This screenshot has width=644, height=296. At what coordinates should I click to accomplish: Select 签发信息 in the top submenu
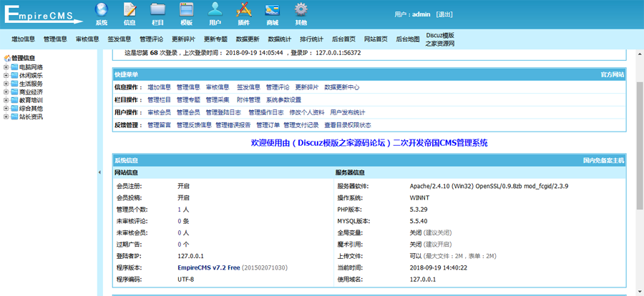[x=119, y=39]
